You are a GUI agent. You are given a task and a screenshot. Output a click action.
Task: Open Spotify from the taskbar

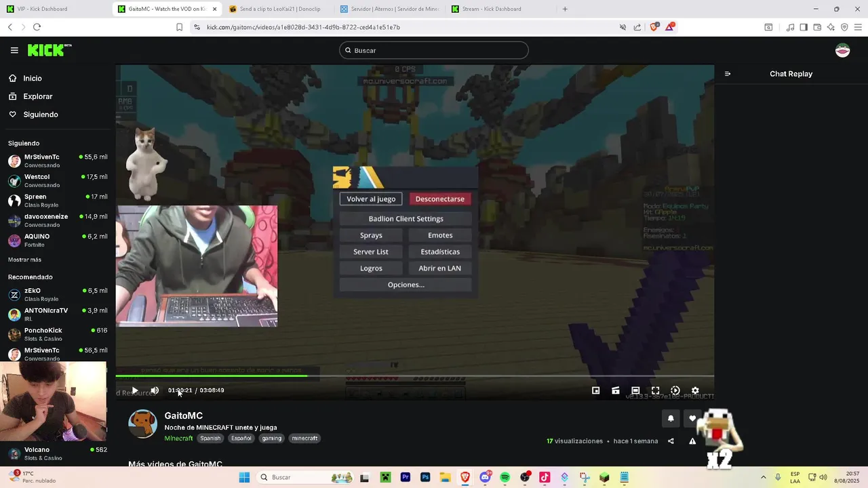pos(505,477)
